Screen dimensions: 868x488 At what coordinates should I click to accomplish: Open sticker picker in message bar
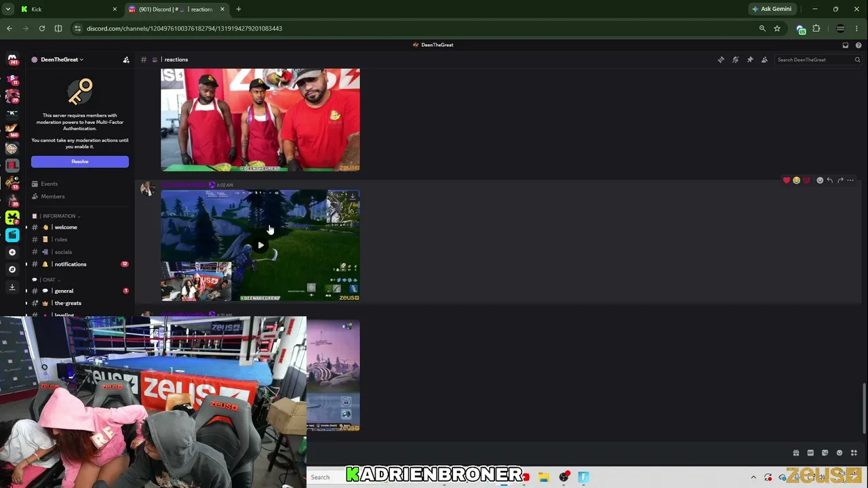click(825, 453)
